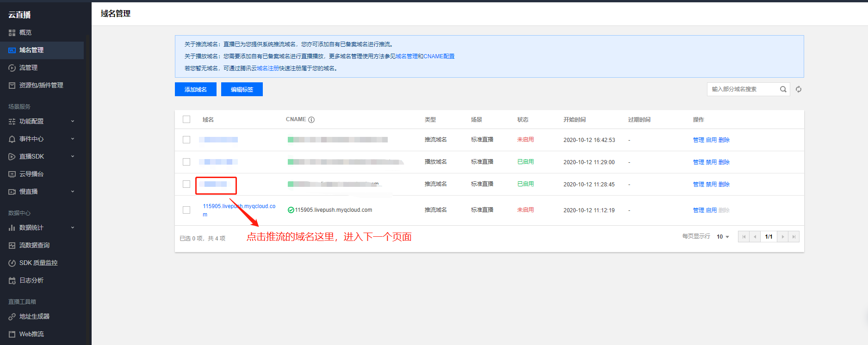The image size is (868, 345).
Task: Click 管理 for 115905.livepush row
Action: (699, 210)
